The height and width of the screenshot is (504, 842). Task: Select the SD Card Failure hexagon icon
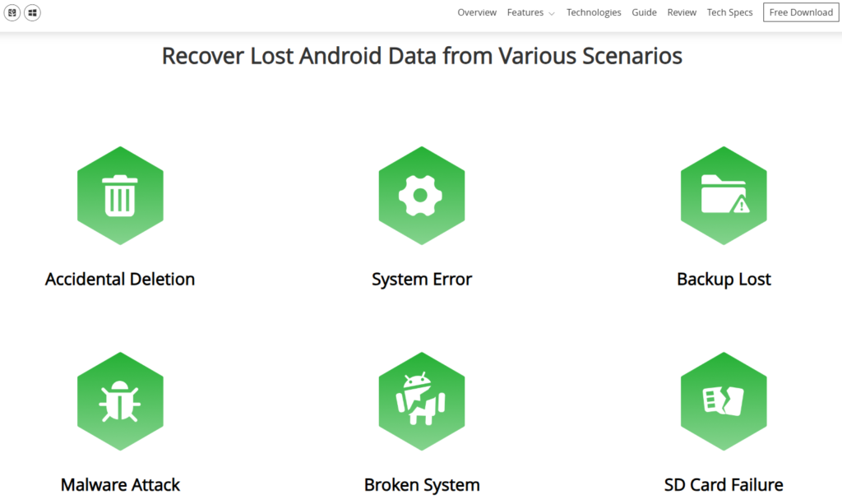click(724, 401)
